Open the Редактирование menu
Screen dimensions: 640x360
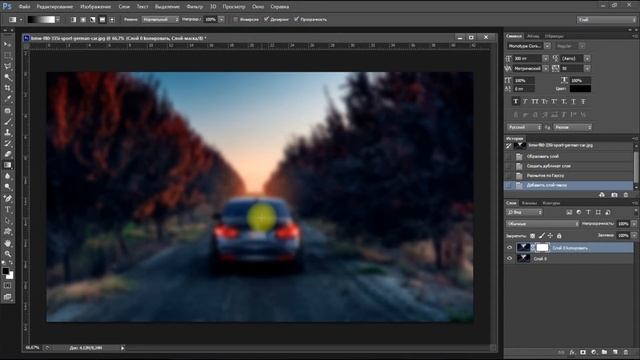pyautogui.click(x=55, y=7)
